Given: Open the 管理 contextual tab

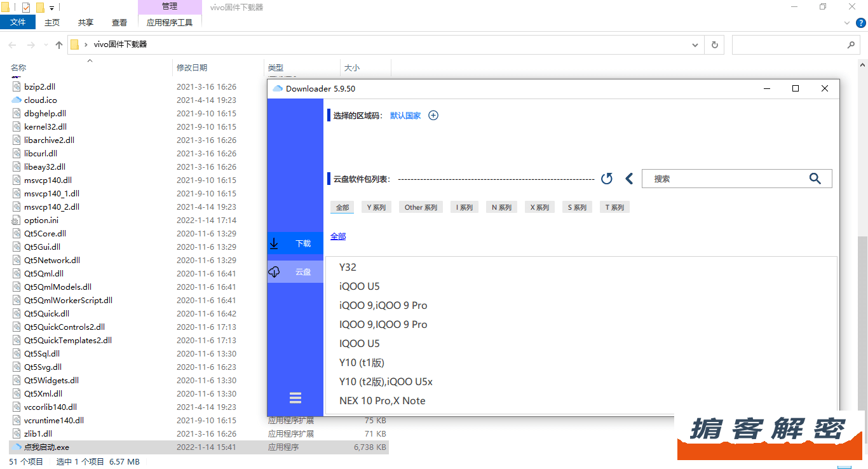Looking at the screenshot, I should click(170, 6).
